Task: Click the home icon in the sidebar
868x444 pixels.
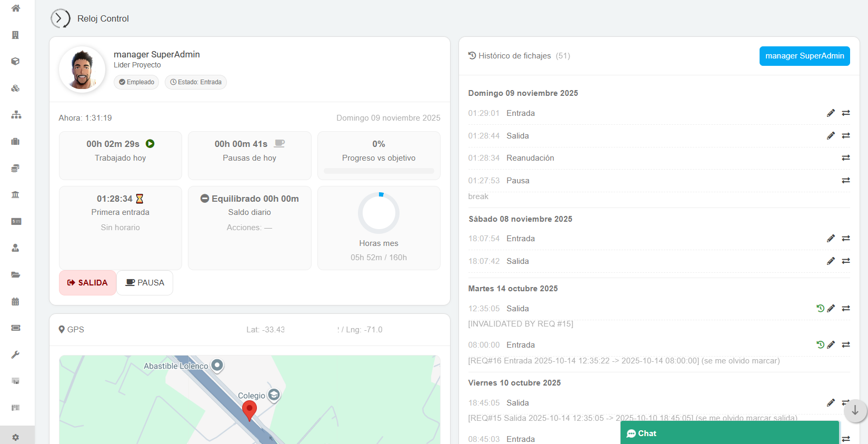Action: pos(16,8)
